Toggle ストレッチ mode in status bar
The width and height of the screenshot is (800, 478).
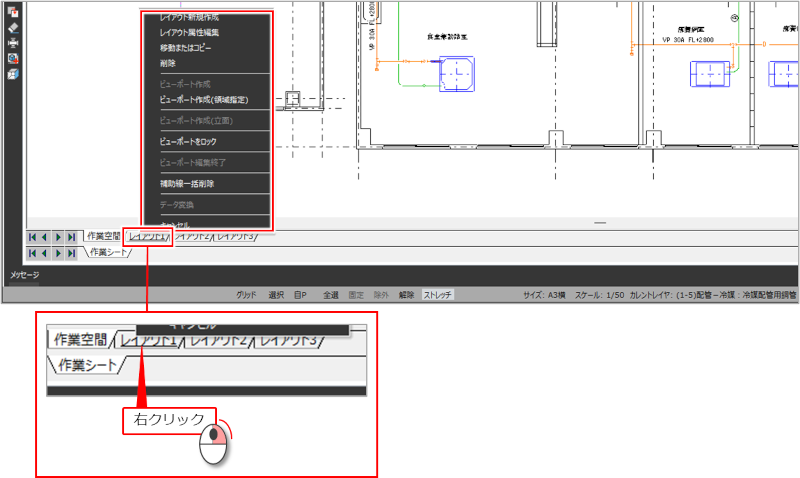tap(438, 295)
